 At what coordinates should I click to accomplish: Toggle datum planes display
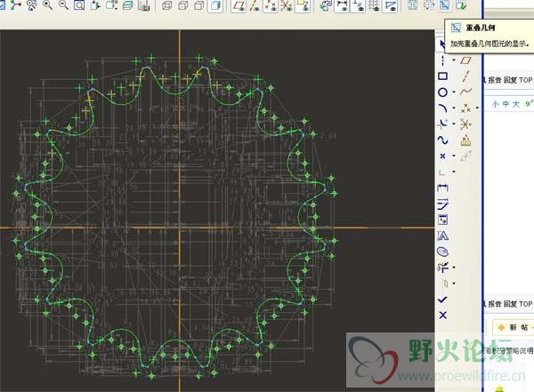coord(238,6)
